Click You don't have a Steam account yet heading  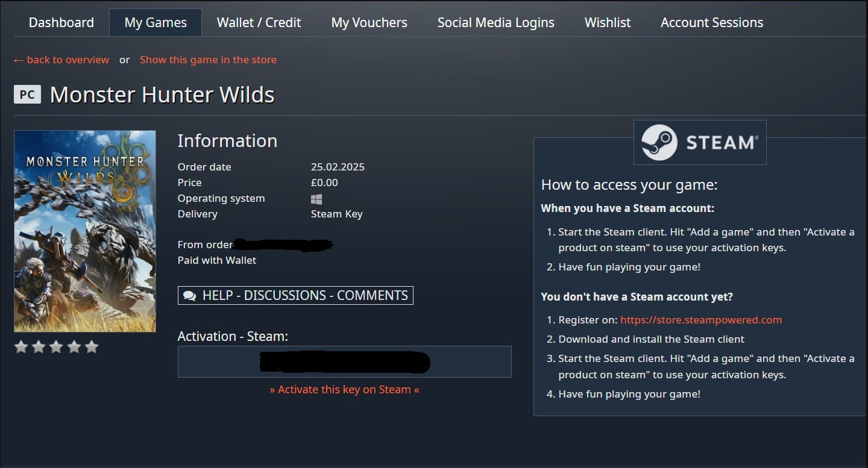tap(637, 297)
